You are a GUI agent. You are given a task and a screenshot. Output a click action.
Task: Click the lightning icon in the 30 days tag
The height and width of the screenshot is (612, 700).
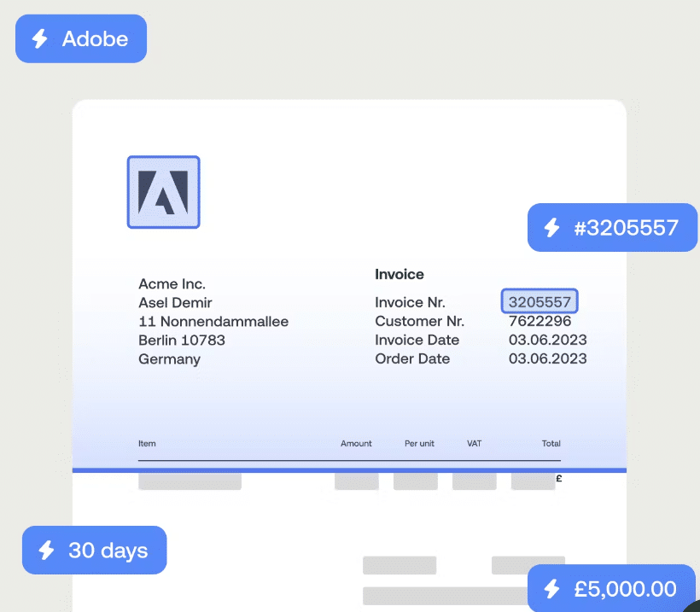(x=46, y=551)
